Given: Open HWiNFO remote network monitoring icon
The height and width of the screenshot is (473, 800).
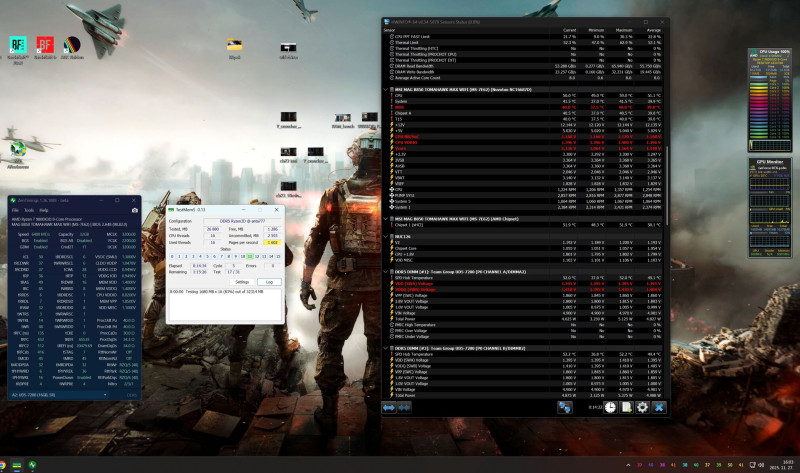Looking at the screenshot, I should pyautogui.click(x=564, y=407).
